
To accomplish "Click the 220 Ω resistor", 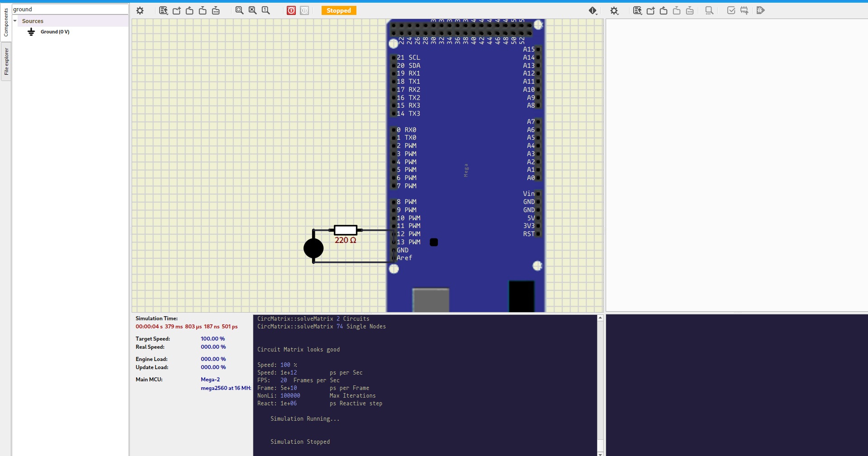I will pyautogui.click(x=345, y=230).
